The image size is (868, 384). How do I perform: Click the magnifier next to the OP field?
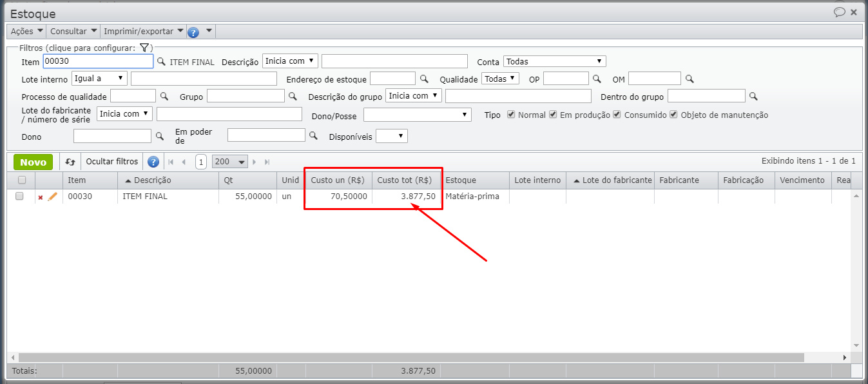[x=597, y=79]
